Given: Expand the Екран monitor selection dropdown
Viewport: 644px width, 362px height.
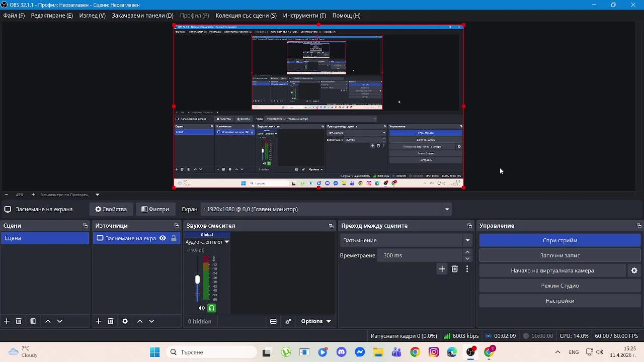Looking at the screenshot, I should [x=447, y=209].
